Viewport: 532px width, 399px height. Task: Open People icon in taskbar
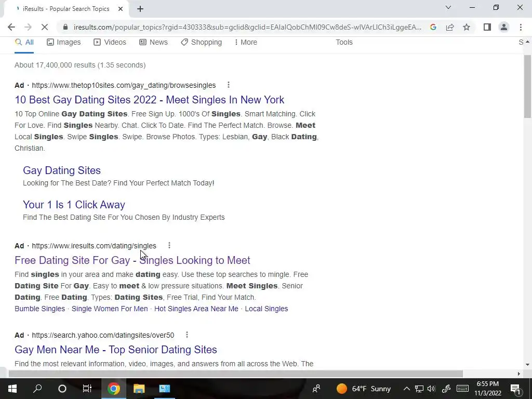tap(316, 389)
